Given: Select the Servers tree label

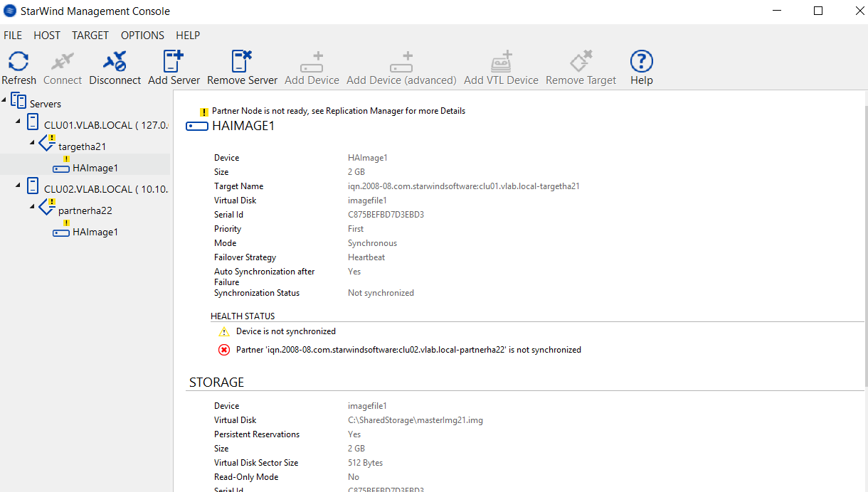Looking at the screenshot, I should [x=46, y=104].
